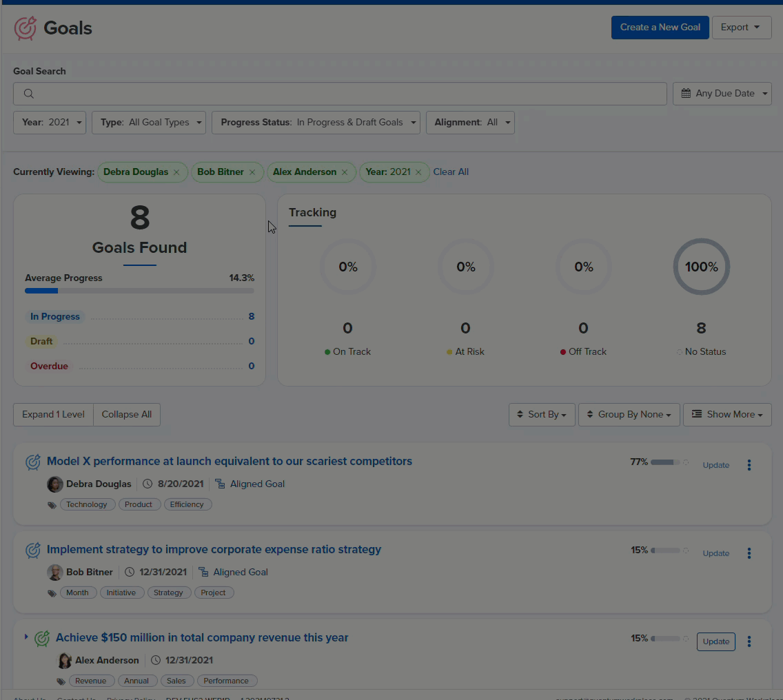Open the Alignment: All dropdown
The width and height of the screenshot is (783, 700).
coord(470,123)
